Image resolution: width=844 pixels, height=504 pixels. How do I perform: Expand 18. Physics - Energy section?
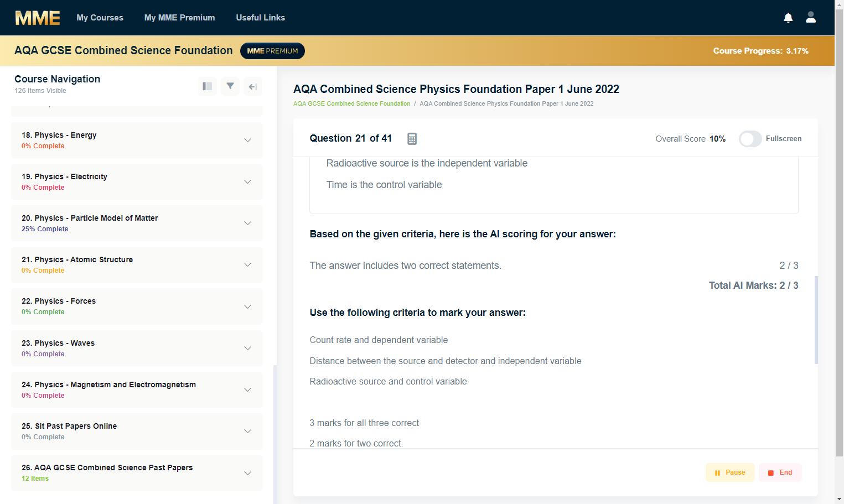pyautogui.click(x=137, y=140)
